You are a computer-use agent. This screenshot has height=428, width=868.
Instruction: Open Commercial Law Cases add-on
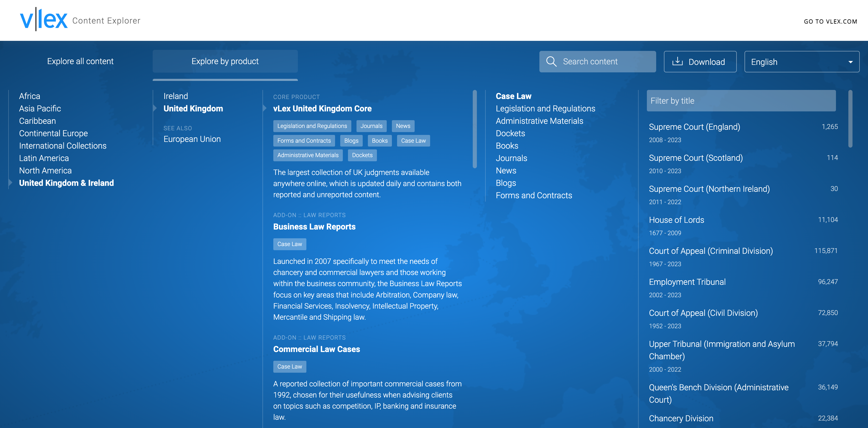316,349
